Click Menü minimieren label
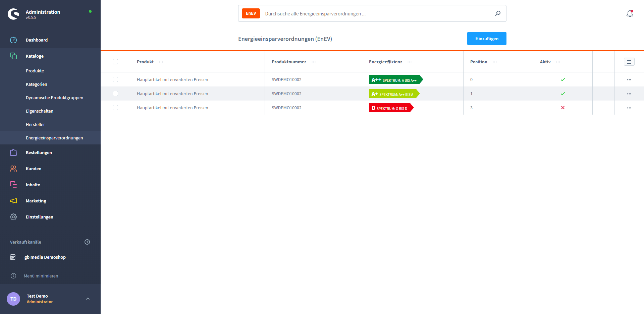644x314 pixels. (41, 276)
